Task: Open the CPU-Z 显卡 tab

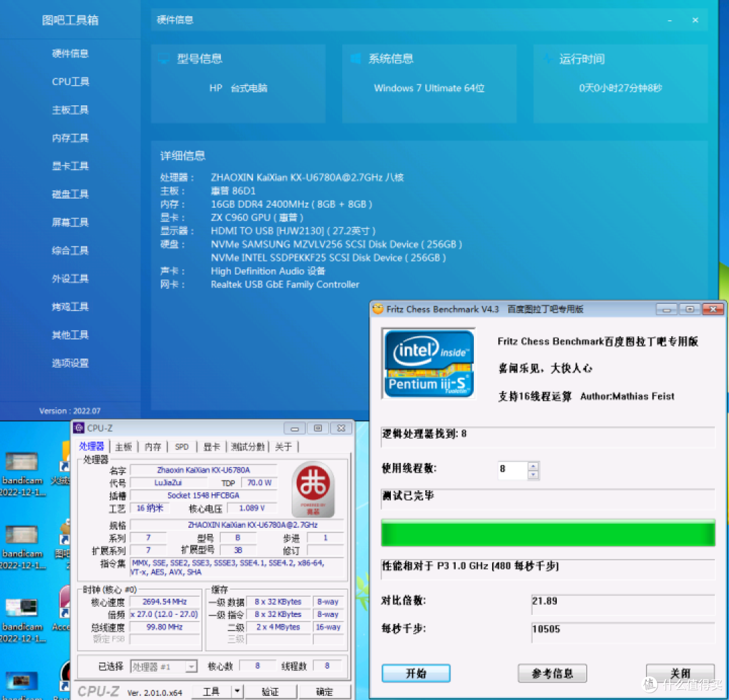Action: [211, 447]
